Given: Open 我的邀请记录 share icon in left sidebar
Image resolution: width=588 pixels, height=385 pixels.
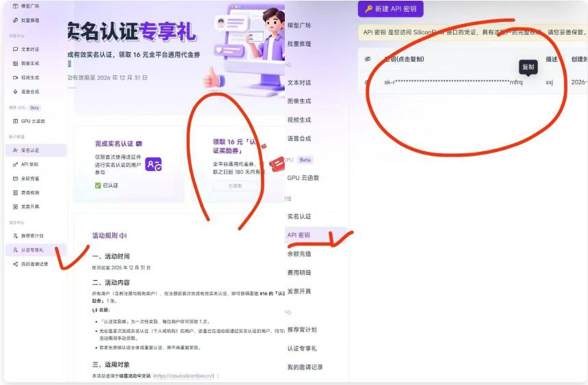Looking at the screenshot, I should pos(15,264).
